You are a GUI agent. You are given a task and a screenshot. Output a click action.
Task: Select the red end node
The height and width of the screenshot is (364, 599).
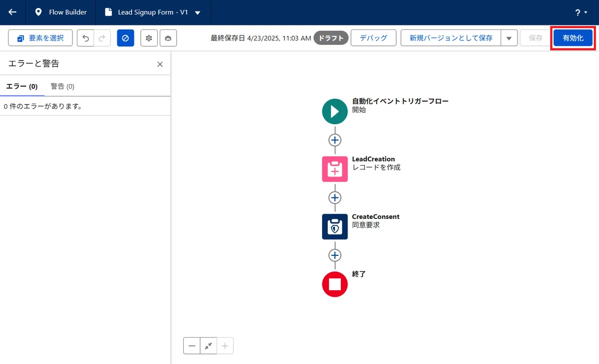pyautogui.click(x=335, y=284)
